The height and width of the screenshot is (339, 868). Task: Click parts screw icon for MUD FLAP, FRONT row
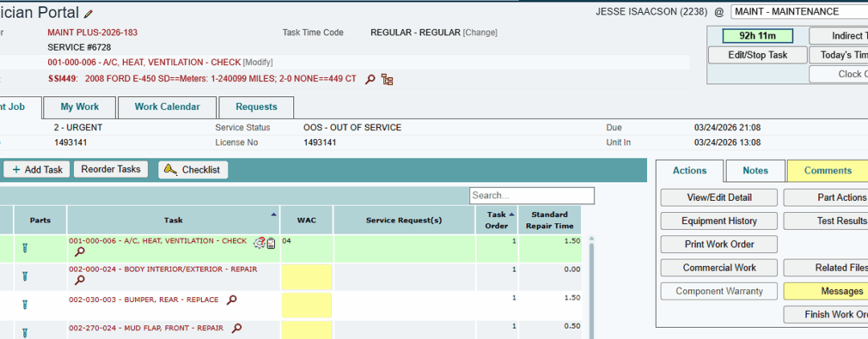coord(24,333)
